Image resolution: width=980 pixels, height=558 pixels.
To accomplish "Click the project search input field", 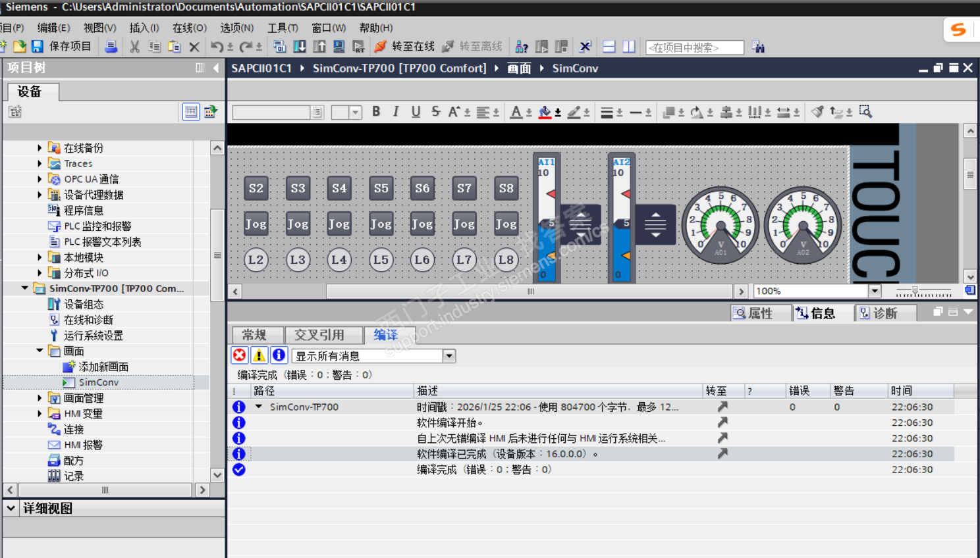I will (x=695, y=47).
